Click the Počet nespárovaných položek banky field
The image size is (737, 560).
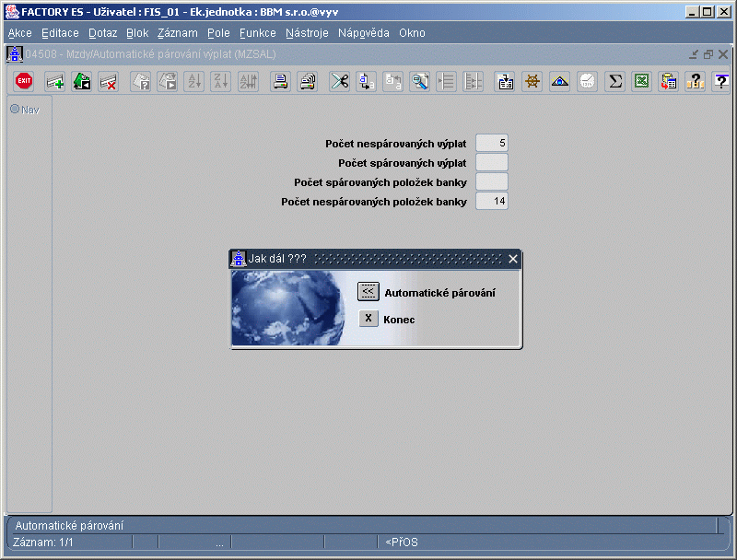tap(492, 201)
